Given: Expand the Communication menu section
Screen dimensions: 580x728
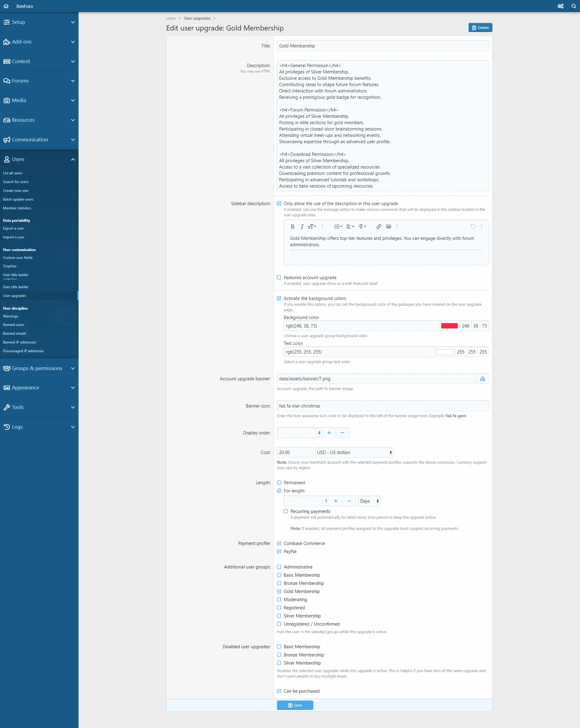Looking at the screenshot, I should [72, 140].
